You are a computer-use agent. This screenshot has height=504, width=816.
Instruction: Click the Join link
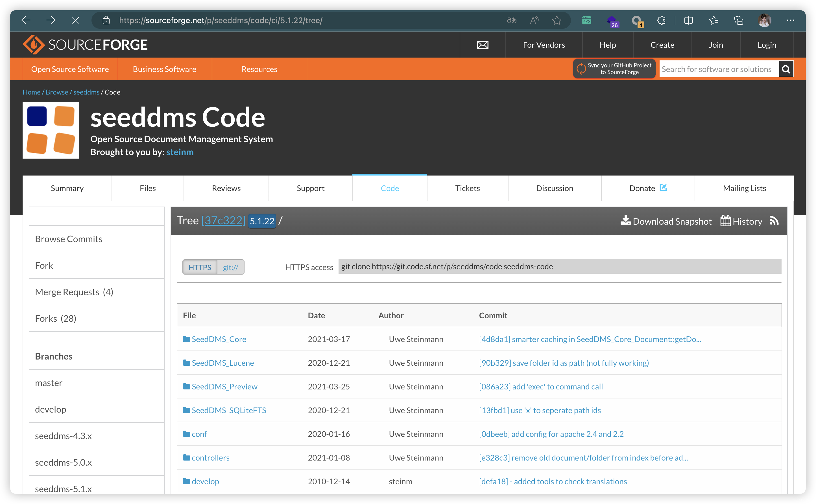click(716, 45)
